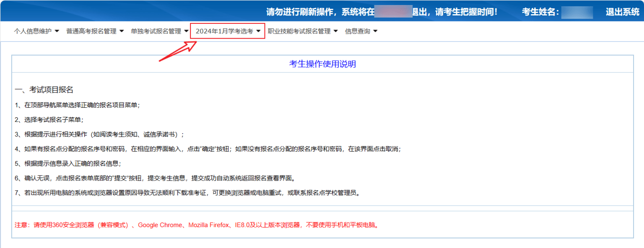The image size is (644, 248).
Task: Click 退出系统 to log out
Action: 622,12
